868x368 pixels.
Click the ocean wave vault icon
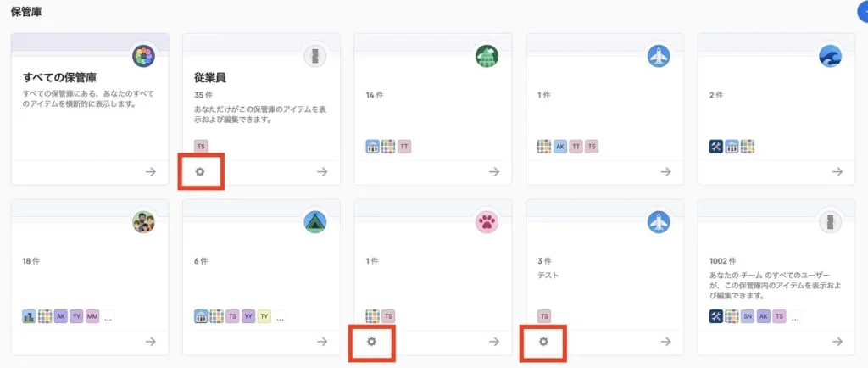tap(830, 57)
